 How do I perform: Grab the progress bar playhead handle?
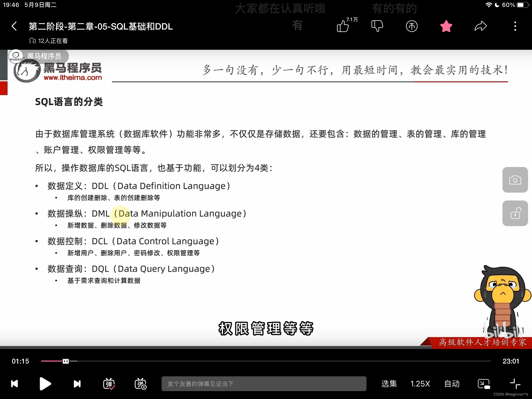(66, 361)
